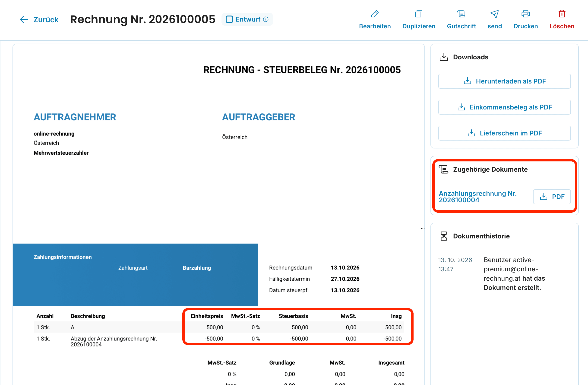The image size is (588, 385).
Task: Click the Dokumenthistorie hourglass icon
Action: point(444,236)
